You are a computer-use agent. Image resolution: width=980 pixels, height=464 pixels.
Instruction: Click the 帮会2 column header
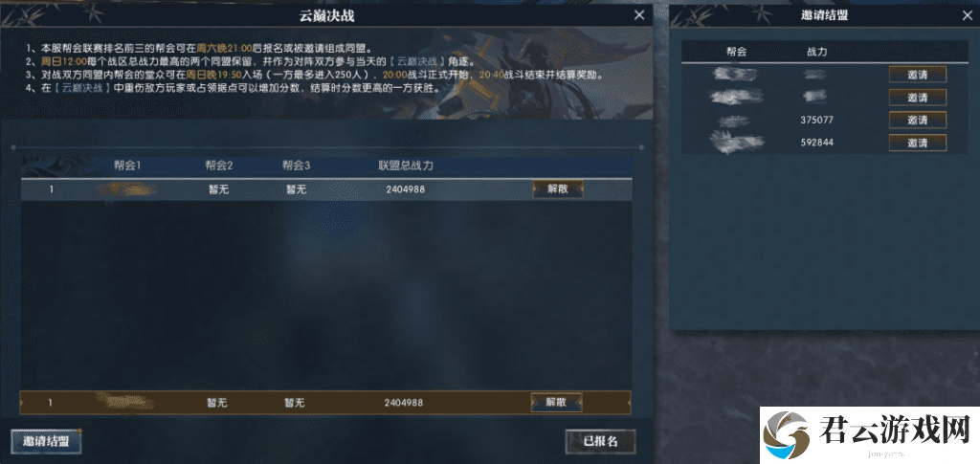point(219,166)
